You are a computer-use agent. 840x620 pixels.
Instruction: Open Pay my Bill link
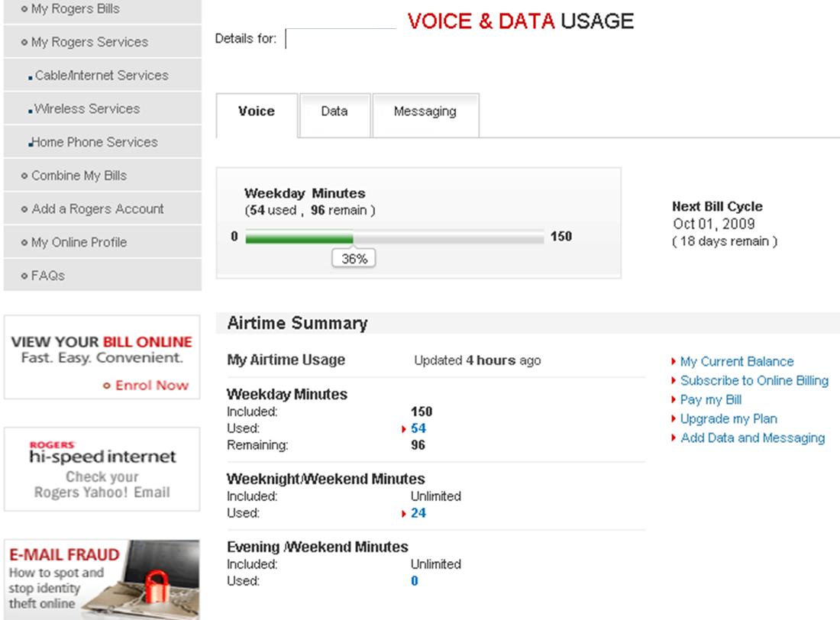[x=711, y=400]
